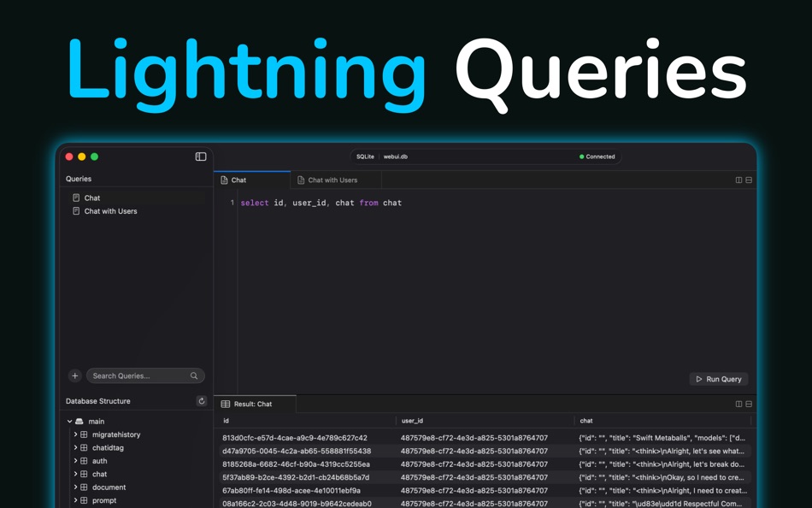This screenshot has width=812, height=508.
Task: Click the green Connected status indicator
Action: pyautogui.click(x=581, y=157)
